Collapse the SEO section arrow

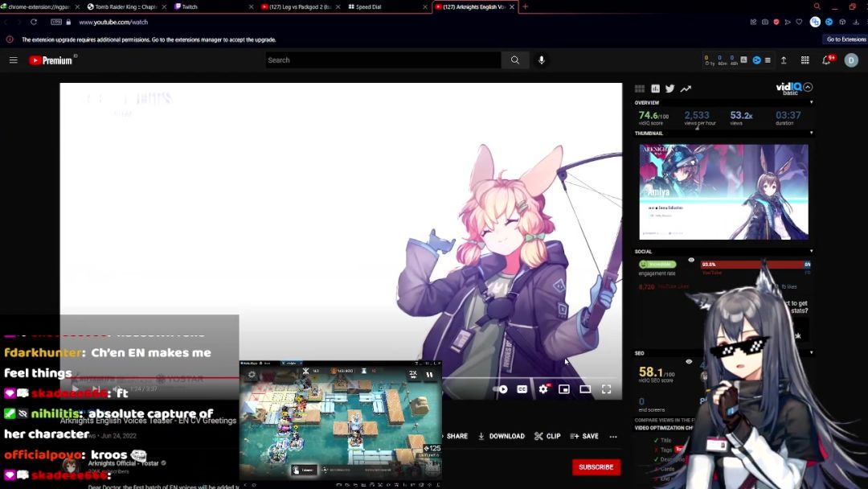[812, 353]
